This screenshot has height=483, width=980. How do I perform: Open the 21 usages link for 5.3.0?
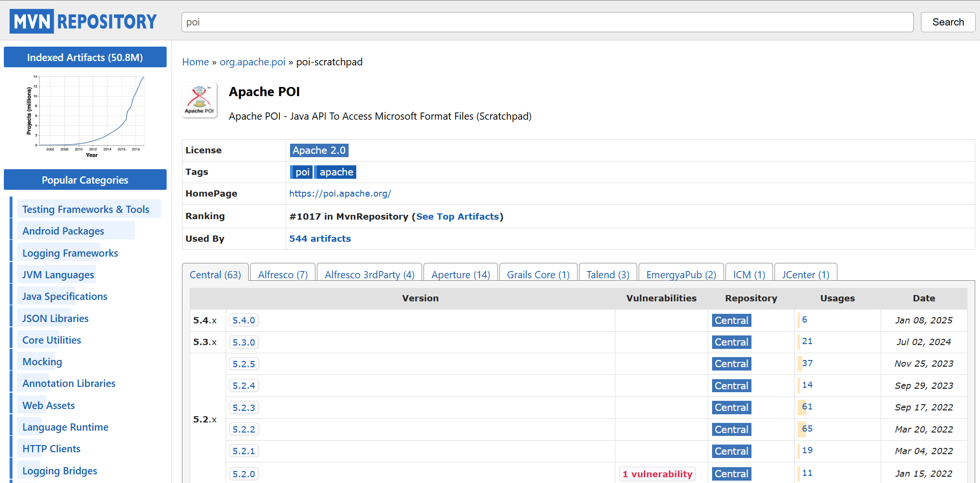point(807,341)
